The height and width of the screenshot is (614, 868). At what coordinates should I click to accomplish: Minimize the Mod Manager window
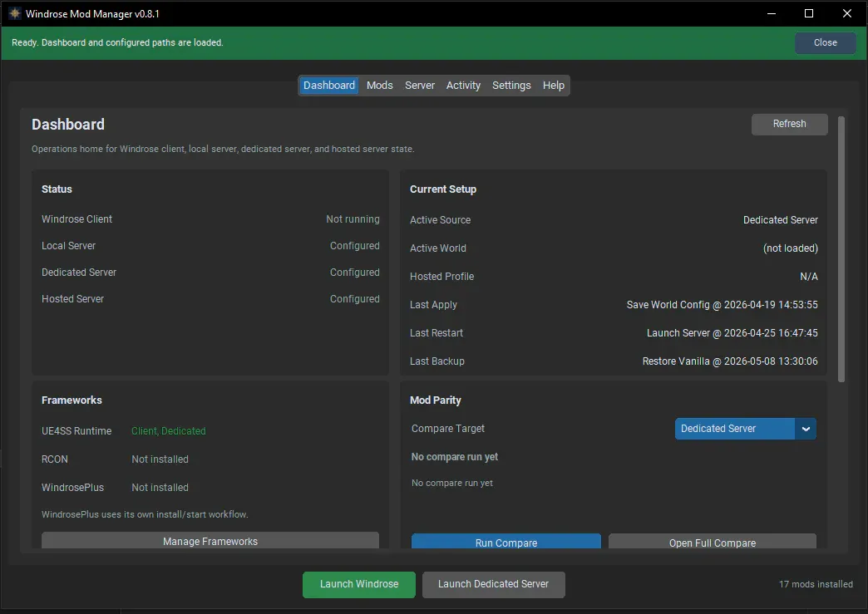771,13
